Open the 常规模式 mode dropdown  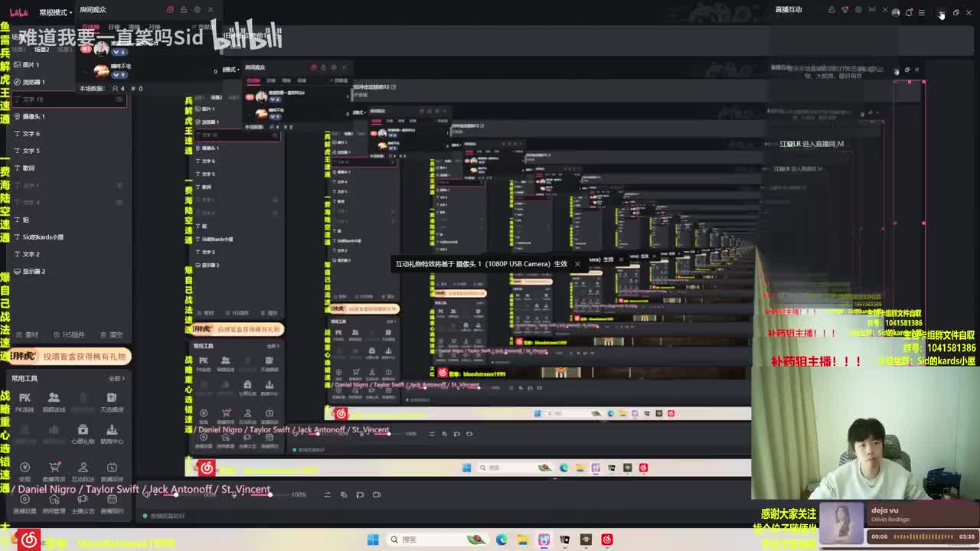pyautogui.click(x=56, y=12)
